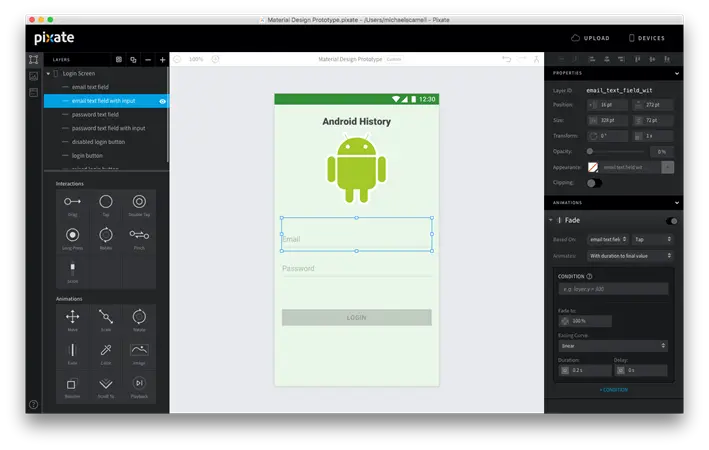
Task: Click the Duration 0.2 s field
Action: coord(585,370)
